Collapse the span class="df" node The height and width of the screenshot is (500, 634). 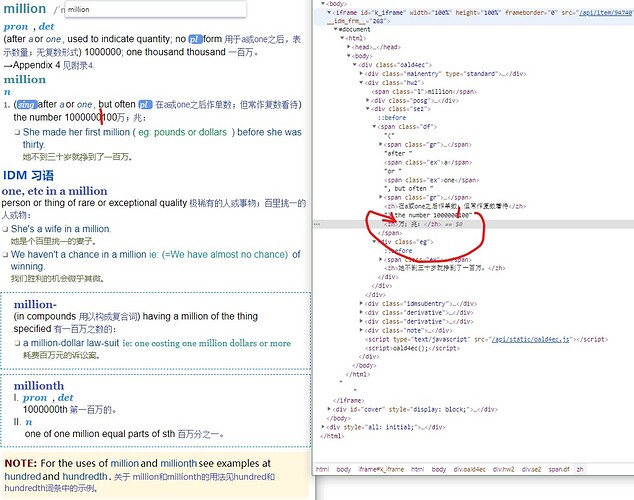click(x=374, y=127)
